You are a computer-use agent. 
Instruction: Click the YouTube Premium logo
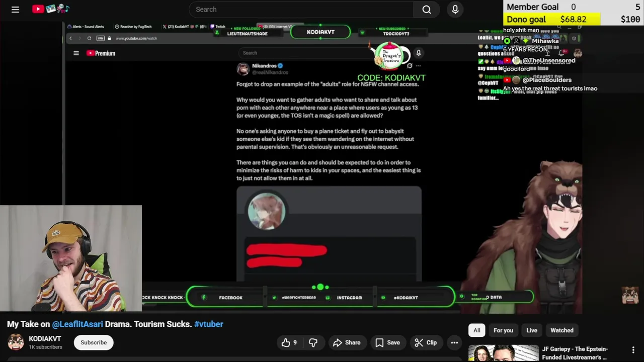(101, 53)
